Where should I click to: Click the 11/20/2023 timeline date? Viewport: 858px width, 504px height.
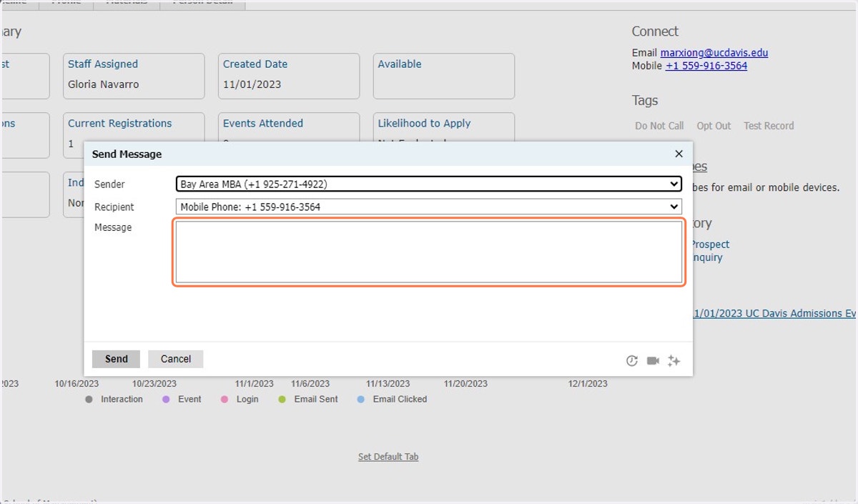(x=465, y=384)
